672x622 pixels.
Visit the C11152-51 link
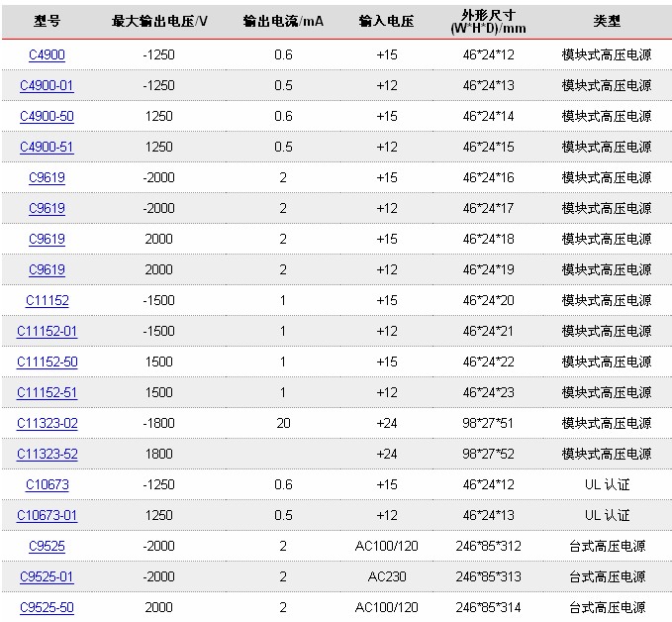pyautogui.click(x=47, y=392)
